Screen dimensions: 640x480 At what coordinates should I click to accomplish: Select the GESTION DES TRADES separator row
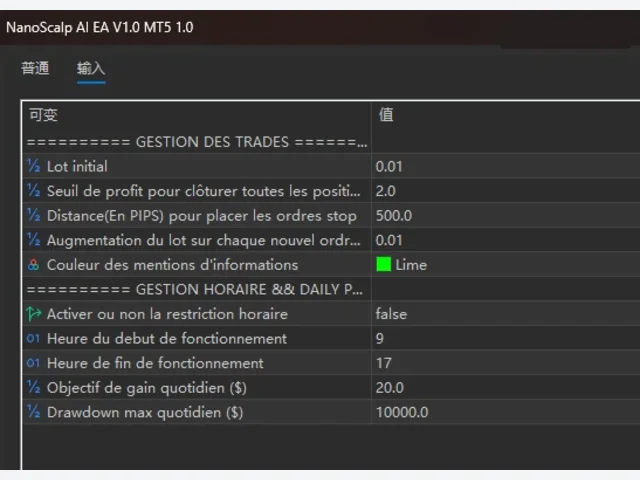coord(197,142)
